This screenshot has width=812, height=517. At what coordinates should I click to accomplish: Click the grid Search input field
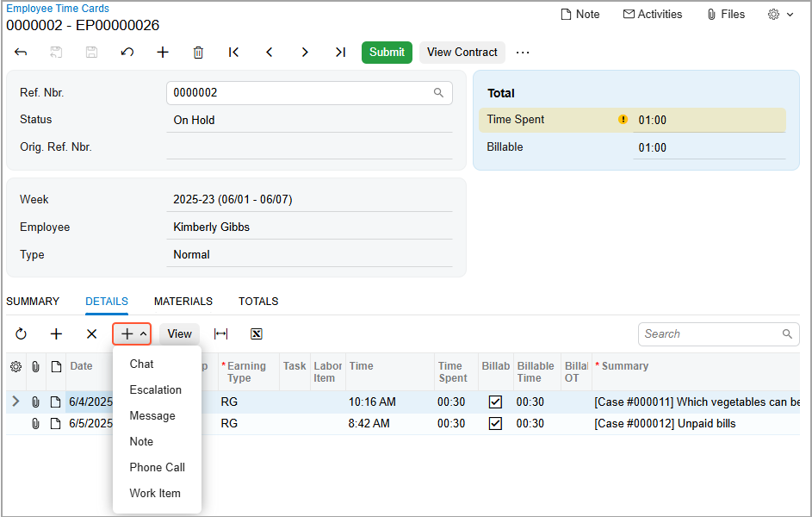(710, 334)
